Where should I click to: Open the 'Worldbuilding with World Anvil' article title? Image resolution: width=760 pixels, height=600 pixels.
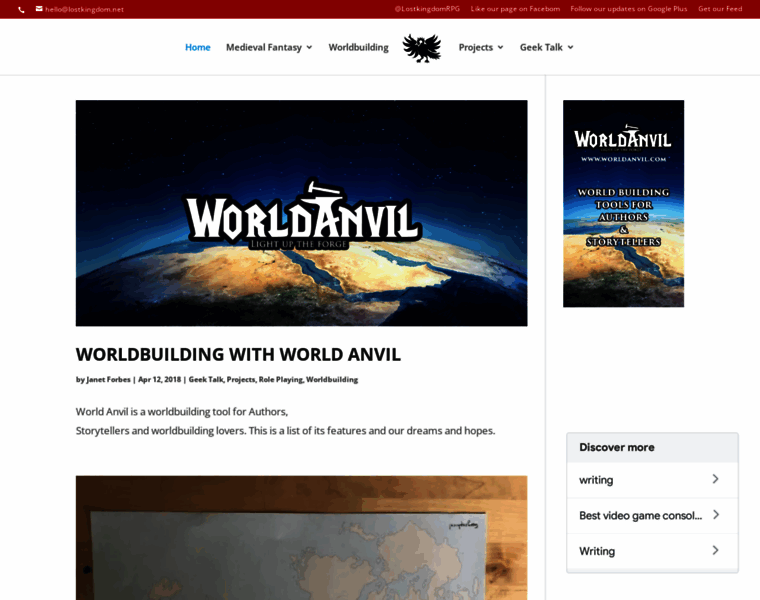(x=238, y=354)
